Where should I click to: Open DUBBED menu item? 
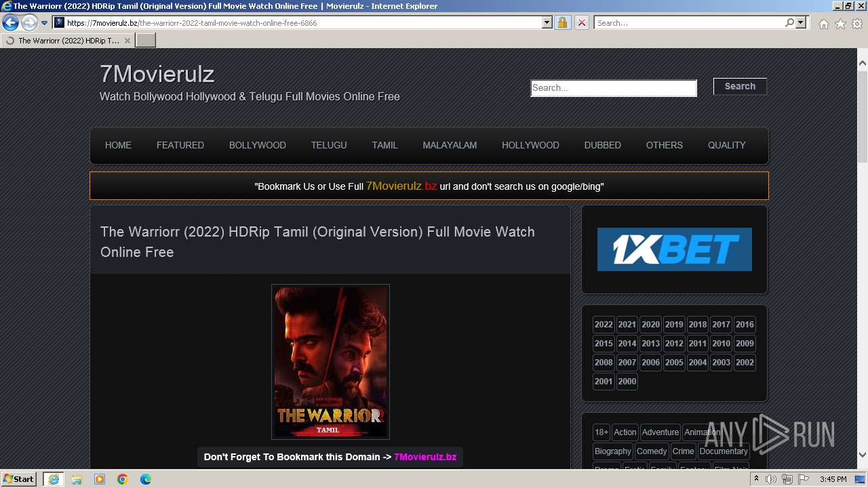pos(603,145)
